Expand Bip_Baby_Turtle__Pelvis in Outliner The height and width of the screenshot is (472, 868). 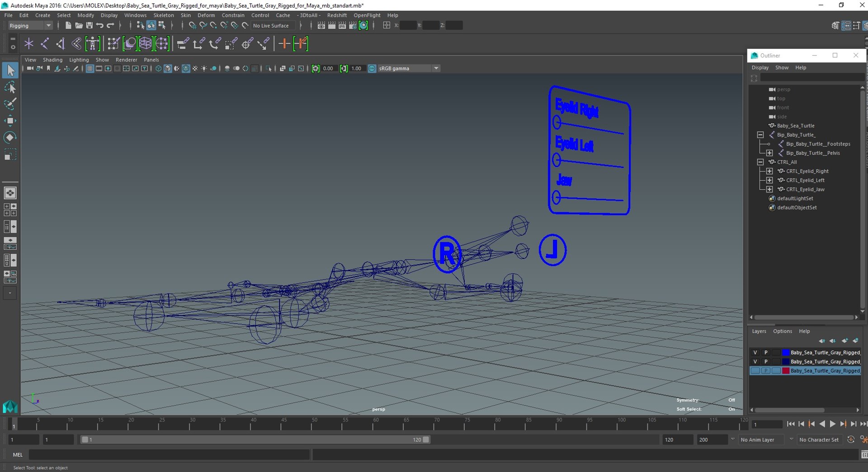pos(769,153)
